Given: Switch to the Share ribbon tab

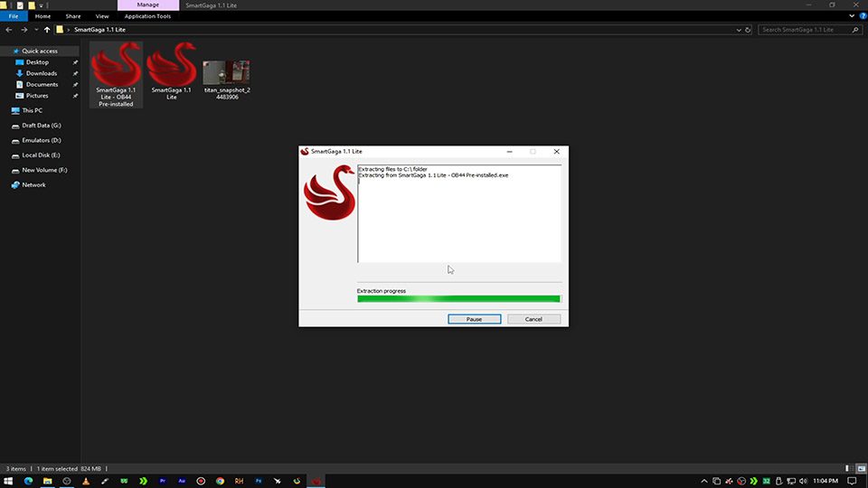Looking at the screenshot, I should click(73, 16).
